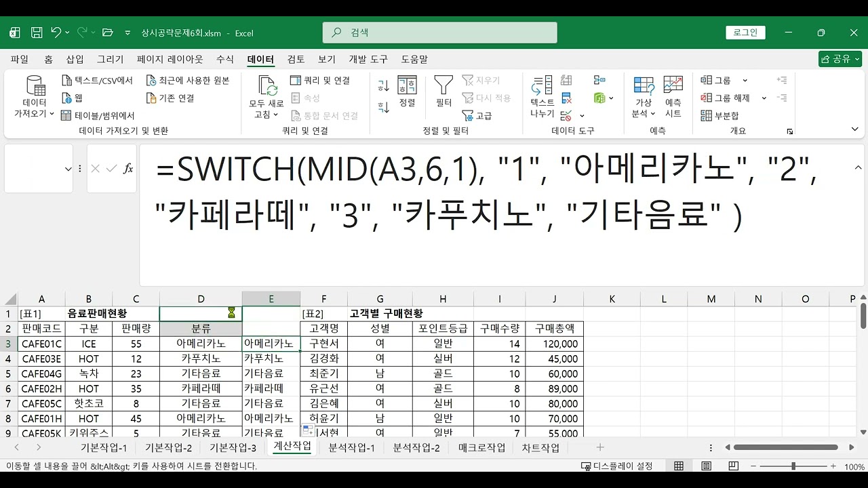Import from Text/CSV (텍스트/CSV에서)
The image size is (868, 488).
[x=97, y=80]
